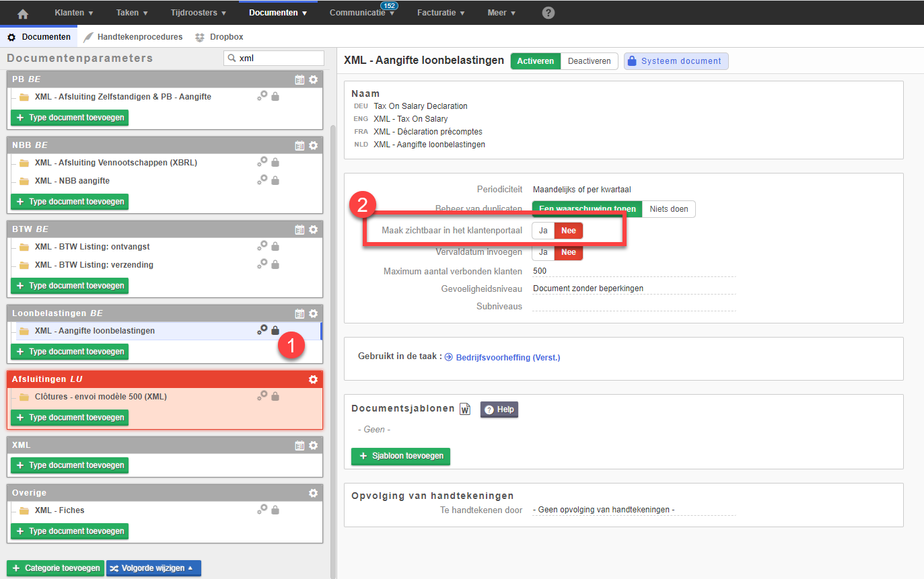Select XML - BTW Listing: ontvangst row
The width and height of the screenshot is (924, 579).
pyautogui.click(x=94, y=247)
